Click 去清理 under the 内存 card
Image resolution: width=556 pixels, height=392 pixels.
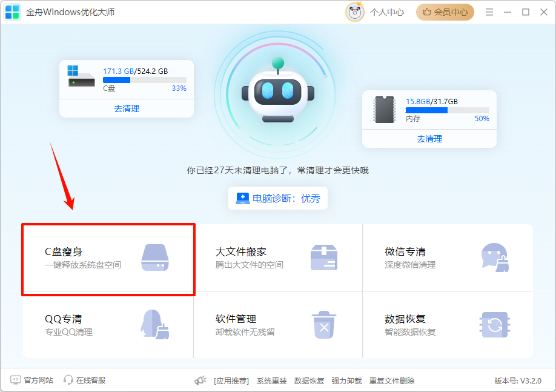click(x=429, y=139)
